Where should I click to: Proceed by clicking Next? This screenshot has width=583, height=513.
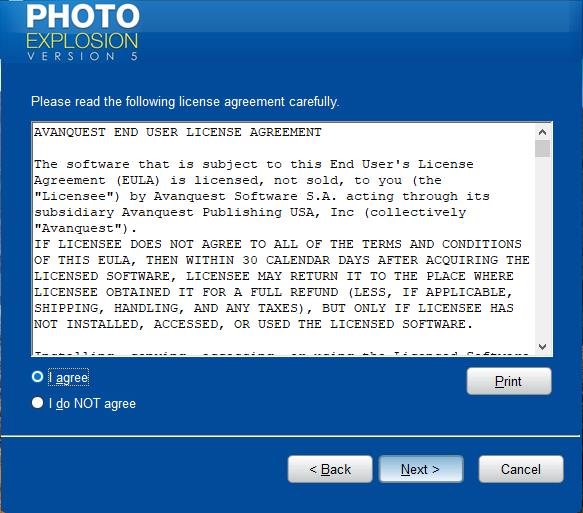(x=421, y=469)
